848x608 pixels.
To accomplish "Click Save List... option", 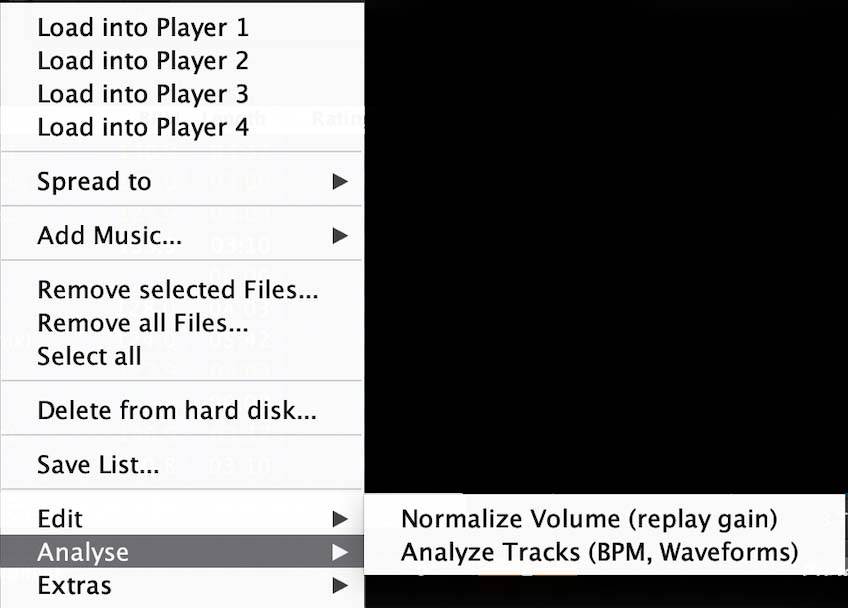I will pos(98,464).
